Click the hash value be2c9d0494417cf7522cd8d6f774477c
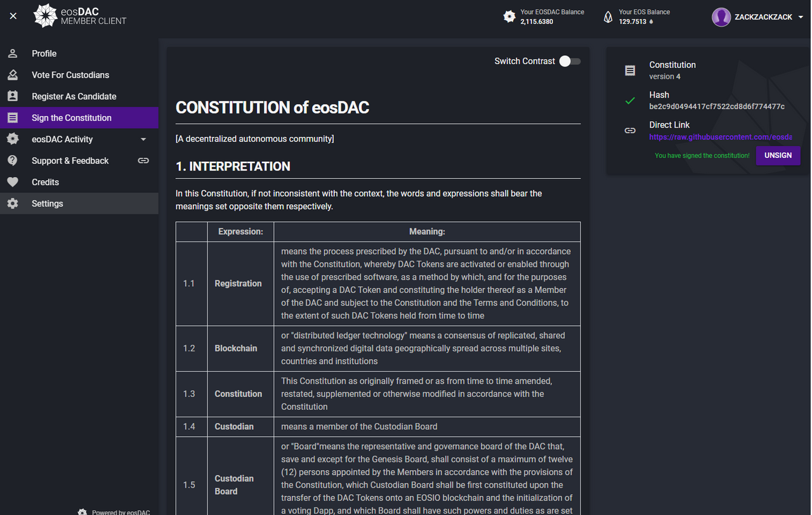This screenshot has height=515, width=812. pos(717,107)
